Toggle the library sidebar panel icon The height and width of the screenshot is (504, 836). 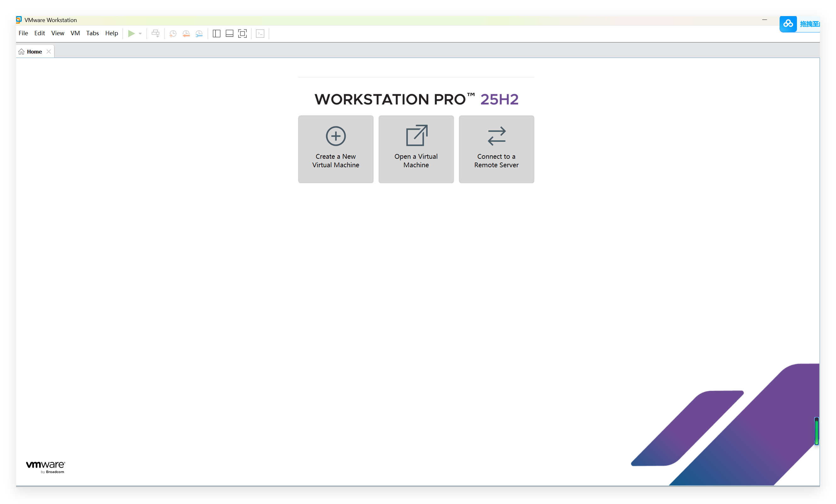pos(216,33)
